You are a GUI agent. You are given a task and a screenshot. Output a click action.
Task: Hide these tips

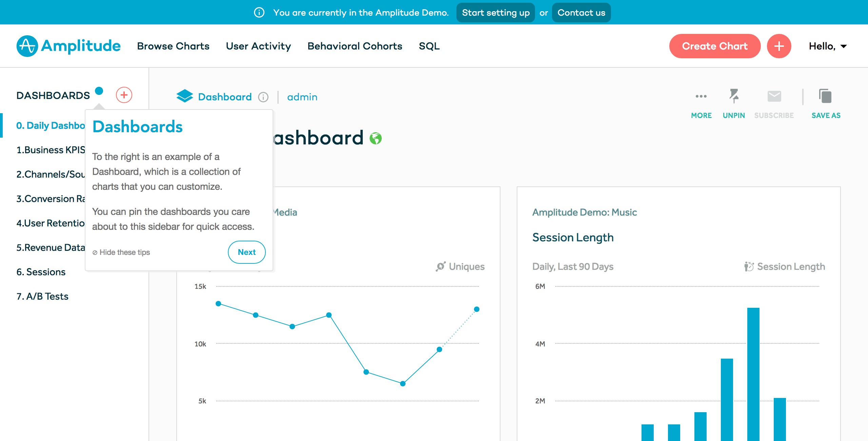[121, 252]
